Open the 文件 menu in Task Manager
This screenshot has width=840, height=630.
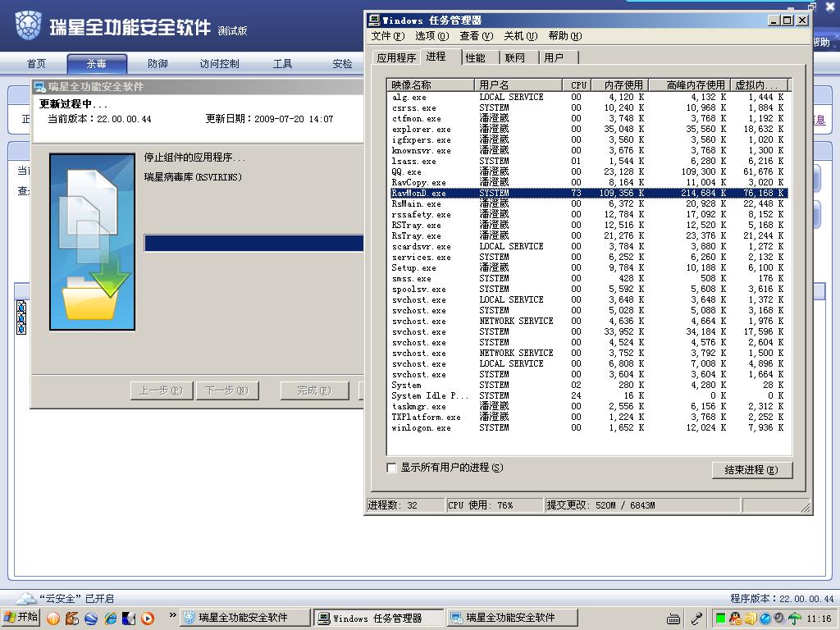click(387, 36)
